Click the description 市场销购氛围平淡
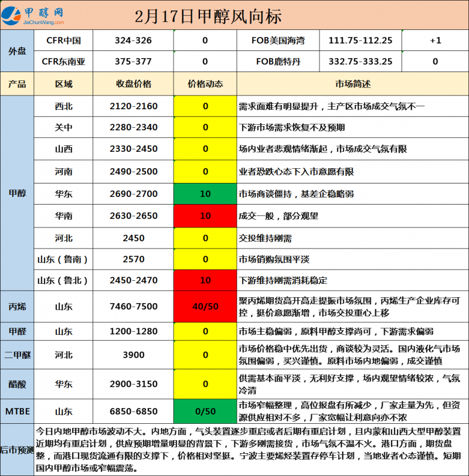The width and height of the screenshot is (469, 476). (x=274, y=260)
